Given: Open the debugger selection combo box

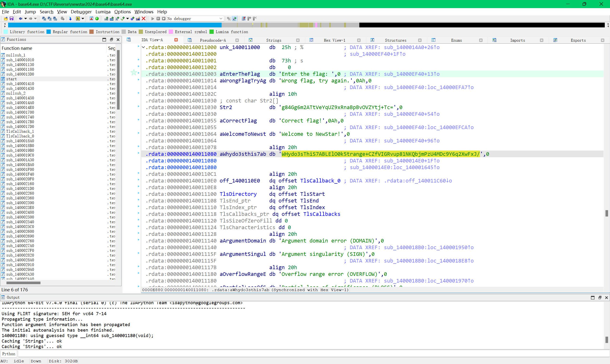Looking at the screenshot, I should click(x=195, y=19).
